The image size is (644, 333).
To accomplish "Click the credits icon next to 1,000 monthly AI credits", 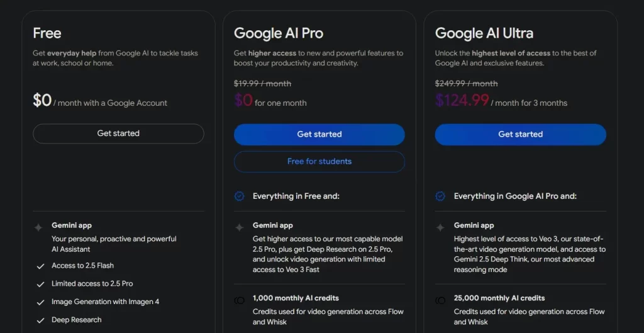I will tap(239, 300).
